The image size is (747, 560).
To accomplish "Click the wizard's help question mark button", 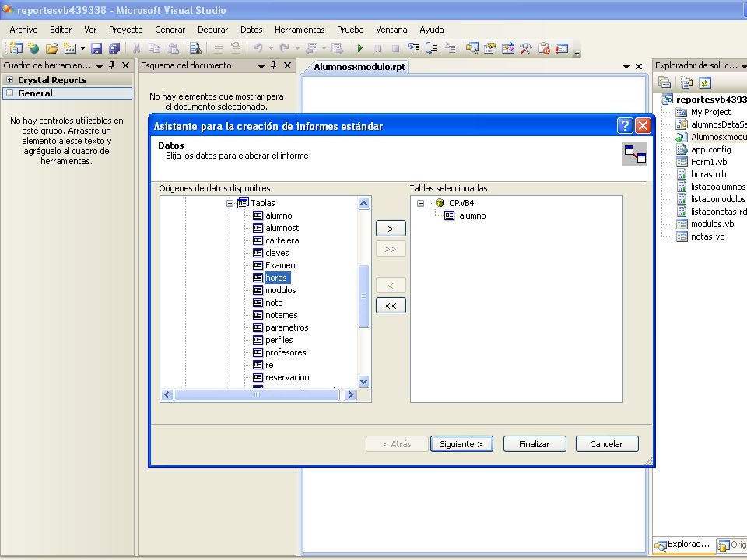I will coord(625,126).
